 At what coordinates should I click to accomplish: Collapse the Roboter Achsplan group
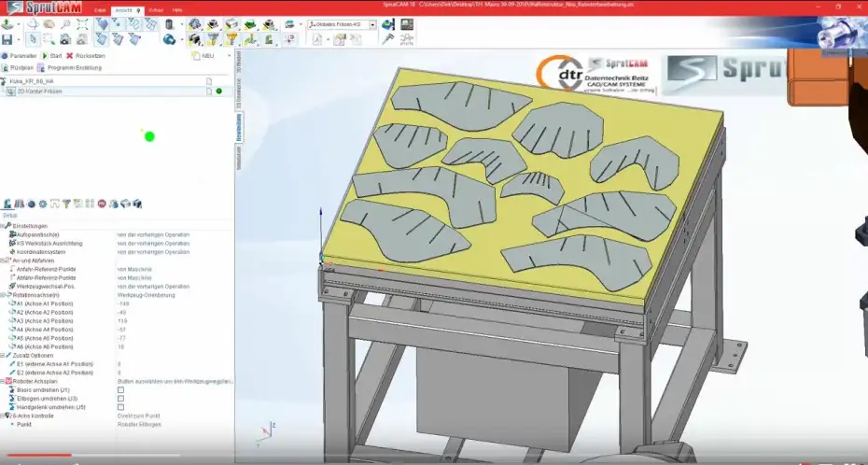tap(2, 381)
